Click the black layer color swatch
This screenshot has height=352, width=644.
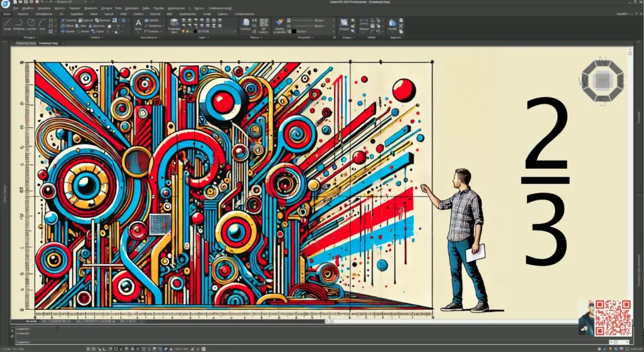pyautogui.click(x=196, y=31)
